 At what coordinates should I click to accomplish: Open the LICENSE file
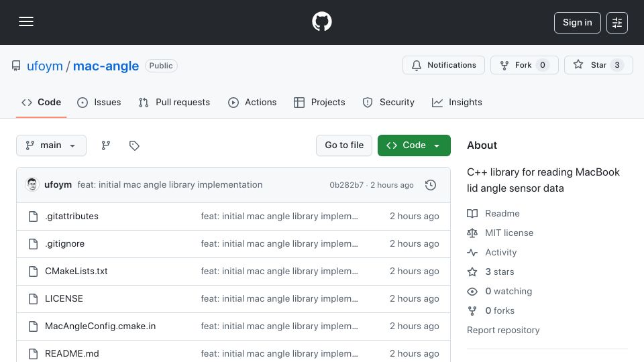pyautogui.click(x=64, y=299)
